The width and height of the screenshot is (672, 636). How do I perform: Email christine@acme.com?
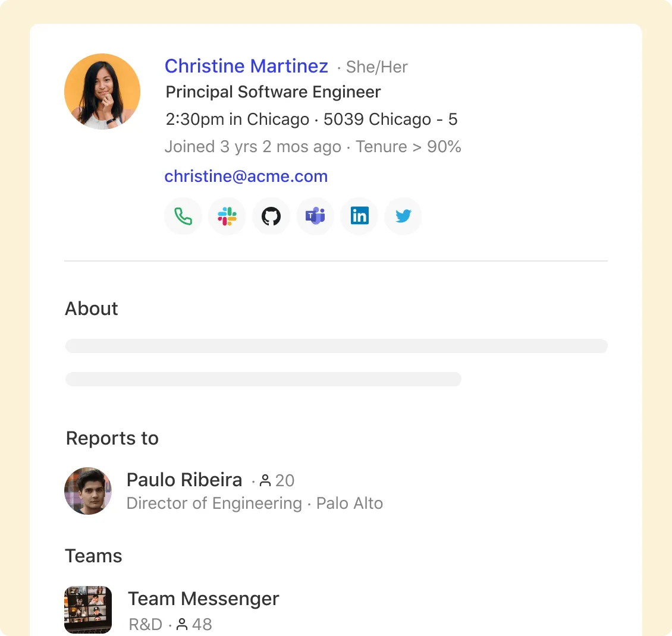246,176
